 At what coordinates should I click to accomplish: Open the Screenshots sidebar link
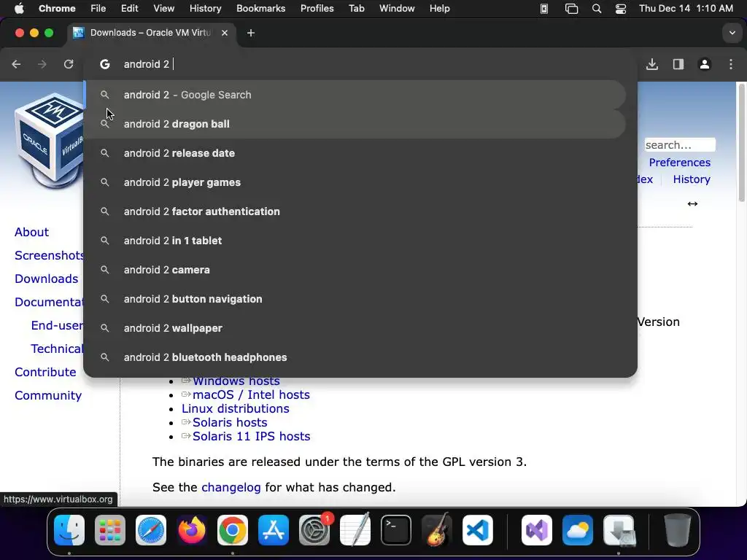pyautogui.click(x=49, y=255)
